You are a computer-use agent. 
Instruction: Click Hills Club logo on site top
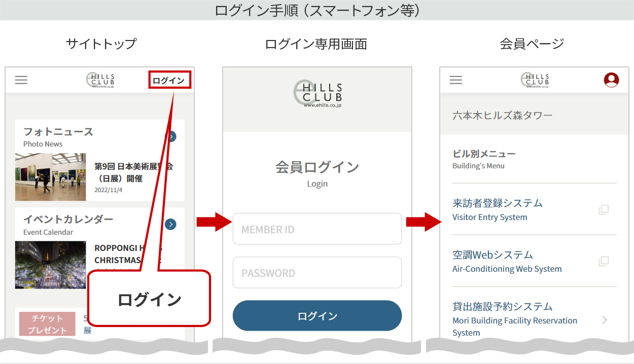100,80
